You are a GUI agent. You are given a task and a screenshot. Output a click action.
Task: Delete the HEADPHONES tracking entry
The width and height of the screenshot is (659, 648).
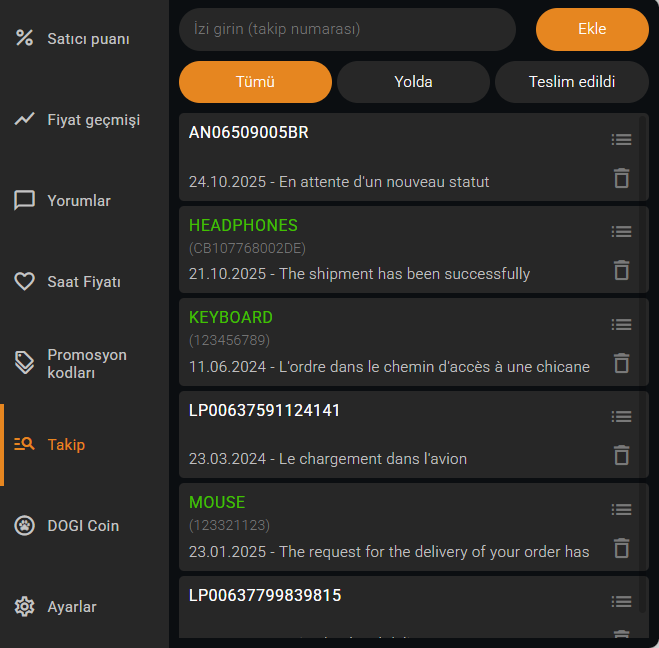[x=622, y=270]
